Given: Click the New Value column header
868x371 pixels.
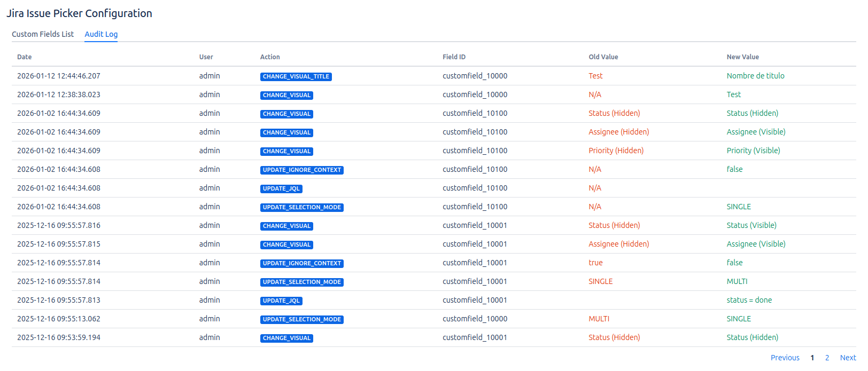Looking at the screenshot, I should pos(742,57).
